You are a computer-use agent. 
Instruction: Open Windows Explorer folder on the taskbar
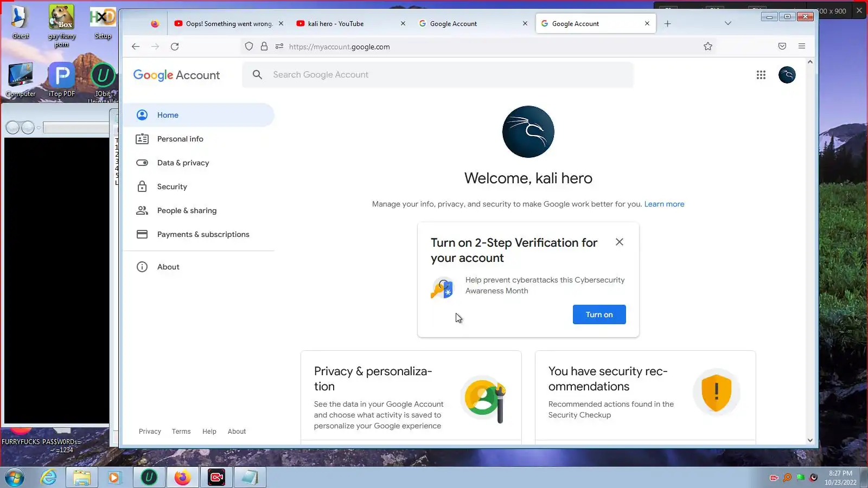pos(82,477)
